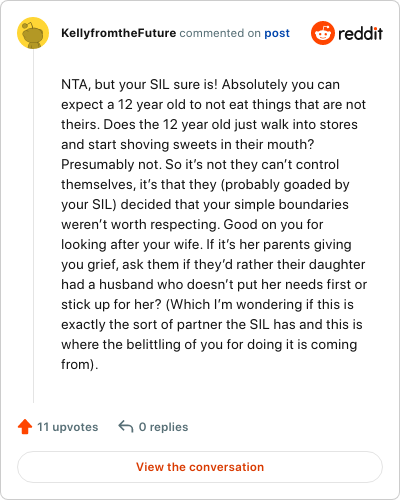The height and width of the screenshot is (500, 400).
Task: Click the phrase "Good on you for"
Action: 273,225
